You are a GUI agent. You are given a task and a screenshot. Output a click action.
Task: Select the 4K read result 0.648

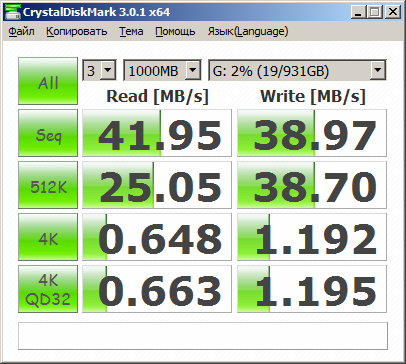[157, 237]
